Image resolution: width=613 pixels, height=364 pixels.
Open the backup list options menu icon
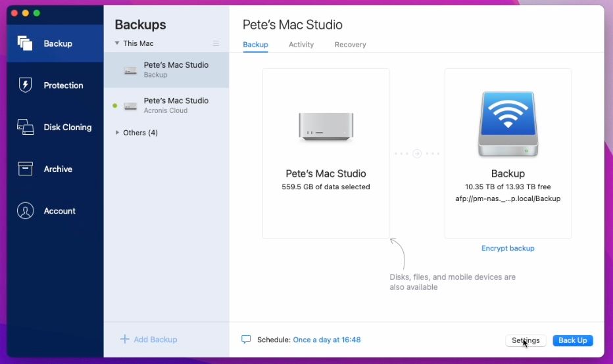coord(216,43)
